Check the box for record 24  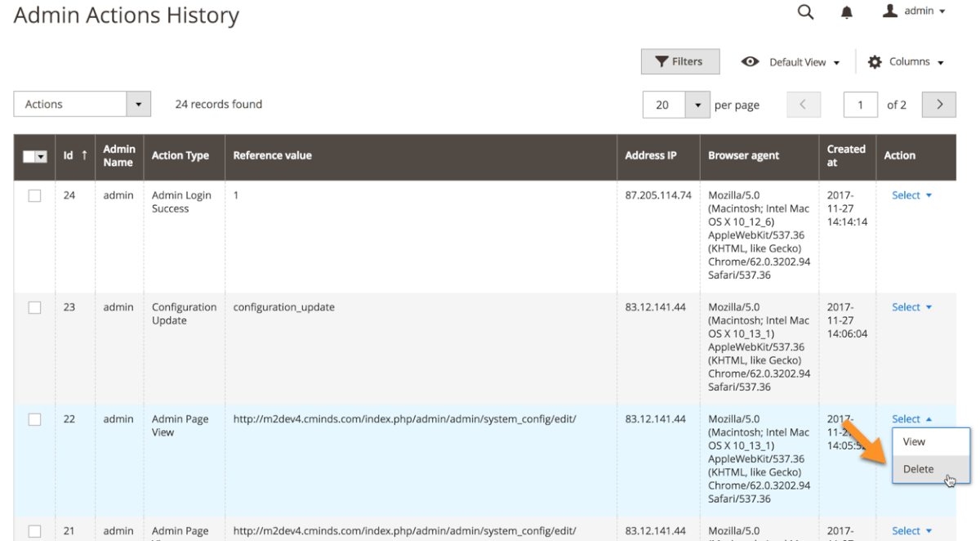(x=34, y=196)
